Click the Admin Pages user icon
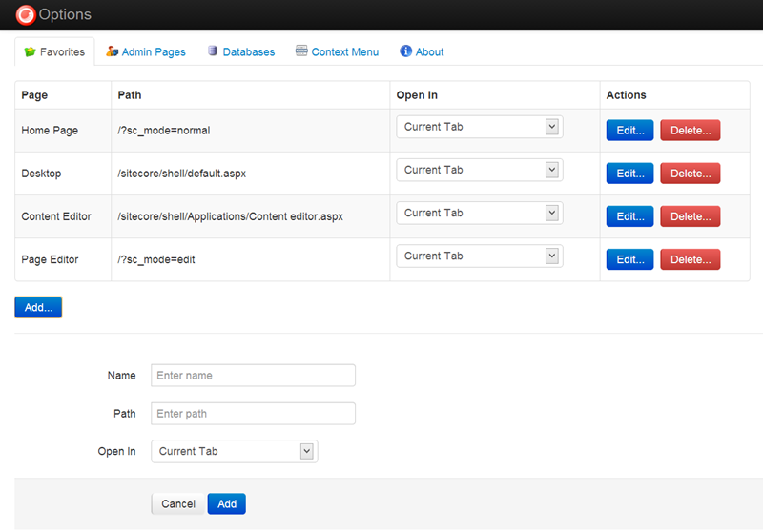The image size is (763, 532). [112, 51]
